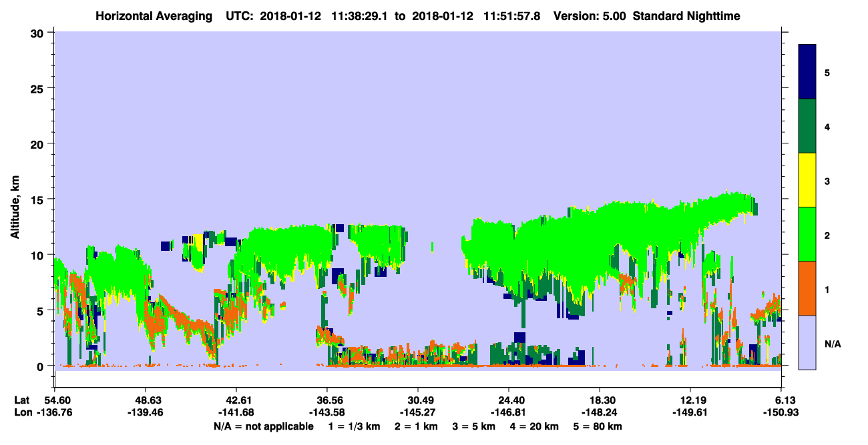The image size is (868, 445).
Task: Click the longitude value -141.68
Action: click(236, 412)
